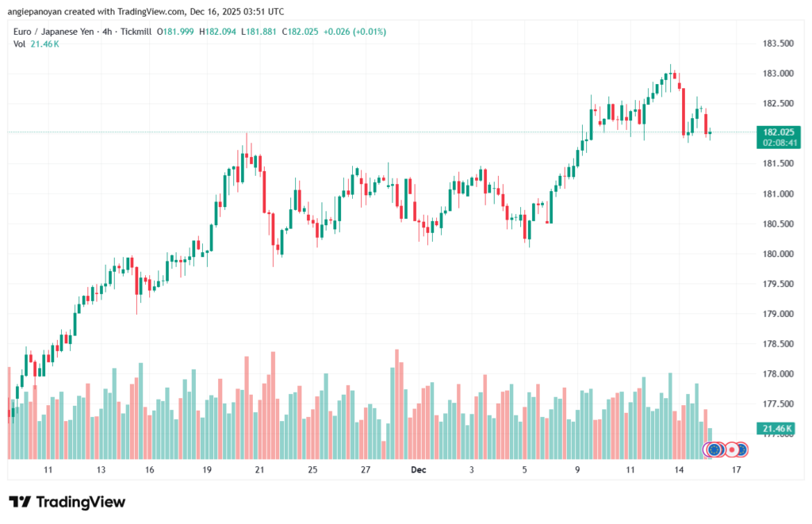The height and width of the screenshot is (524, 812).
Task: Click the rightmost EU flag event icon
Action: 742,449
